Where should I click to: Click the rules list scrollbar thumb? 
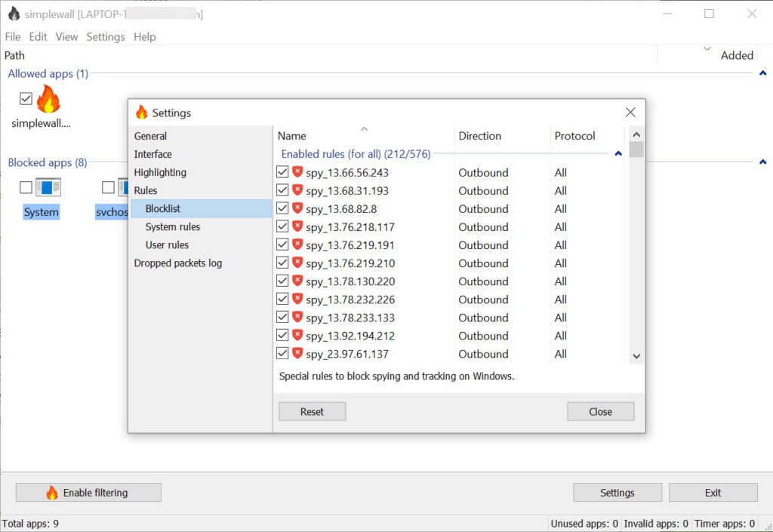[636, 149]
